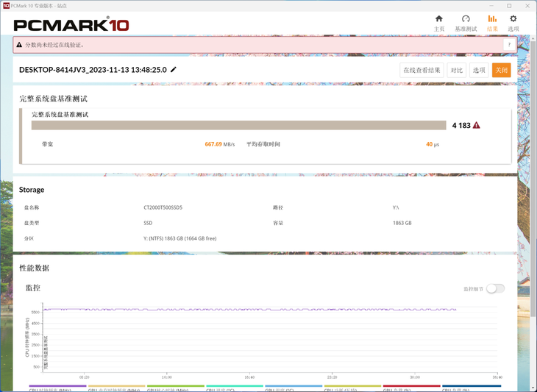Viewport: 537px width, 392px height.
Task: Toggle the red GPU load legend item
Action: tap(411, 387)
